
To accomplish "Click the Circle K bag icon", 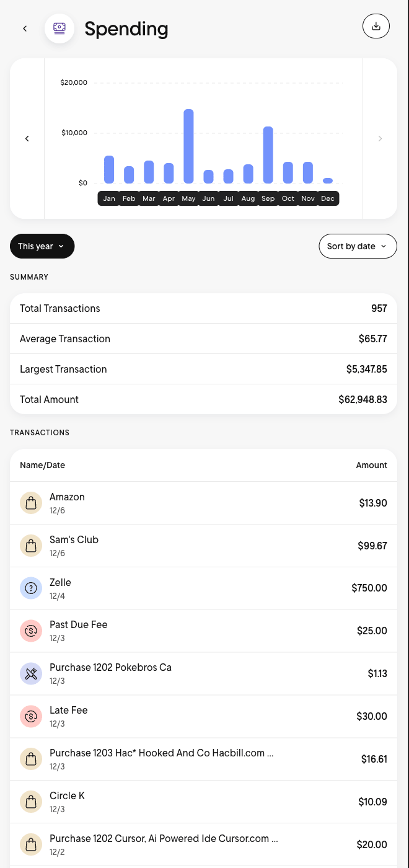I will coord(31,802).
